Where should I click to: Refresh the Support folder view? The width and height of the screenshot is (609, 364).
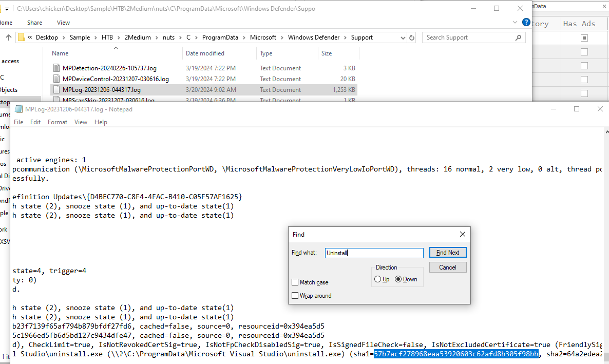point(411,37)
